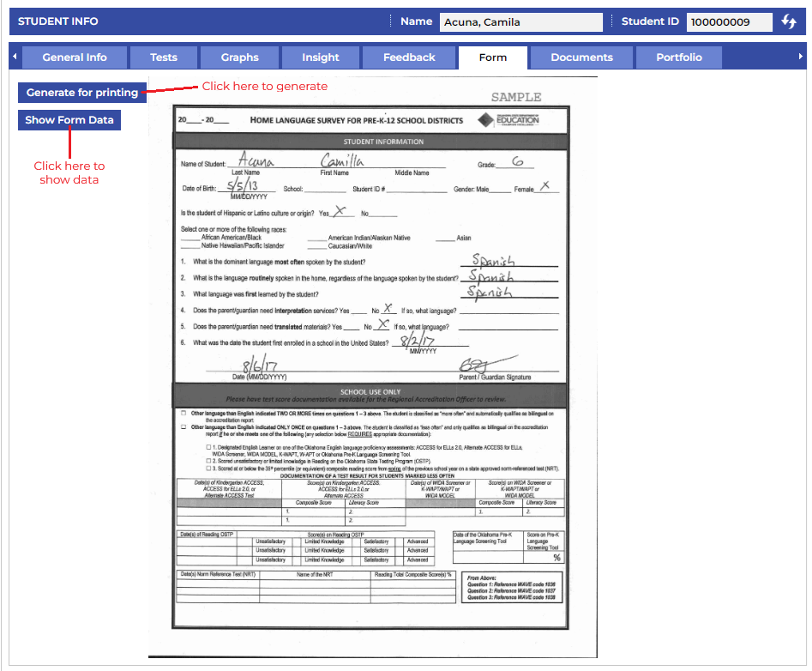Go to the Graphs tab
Screen dimensions: 812x671
pyautogui.click(x=239, y=57)
